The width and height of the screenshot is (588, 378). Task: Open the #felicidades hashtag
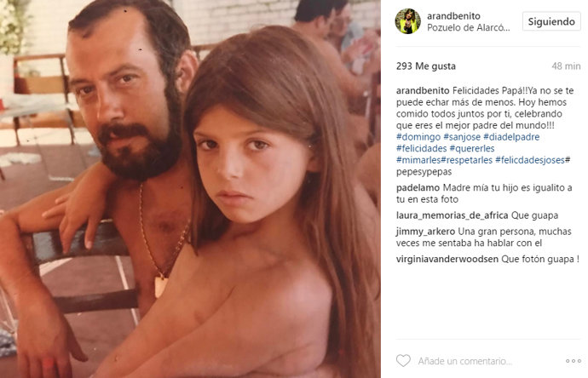422,149
